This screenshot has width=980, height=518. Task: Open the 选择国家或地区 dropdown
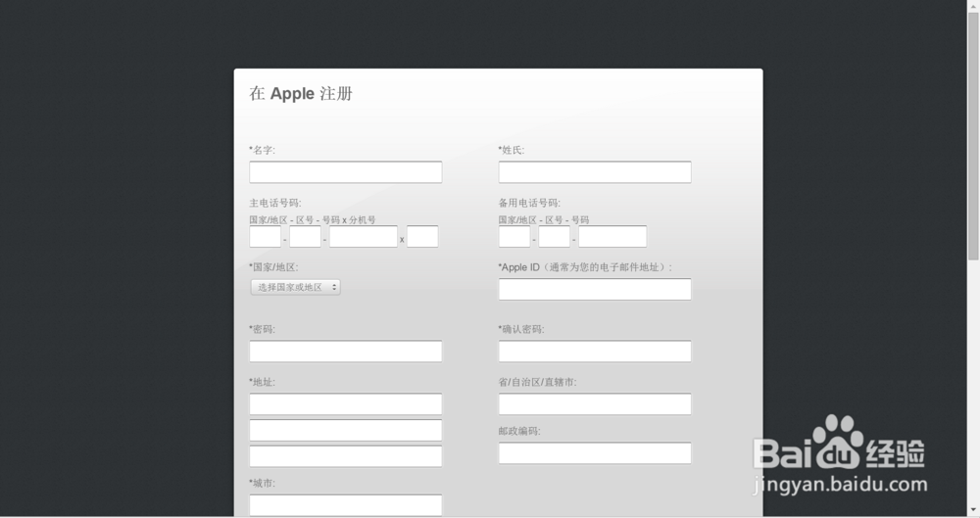pyautogui.click(x=296, y=288)
